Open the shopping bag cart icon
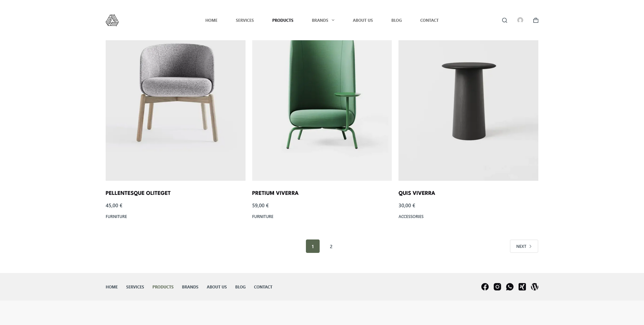 (536, 20)
